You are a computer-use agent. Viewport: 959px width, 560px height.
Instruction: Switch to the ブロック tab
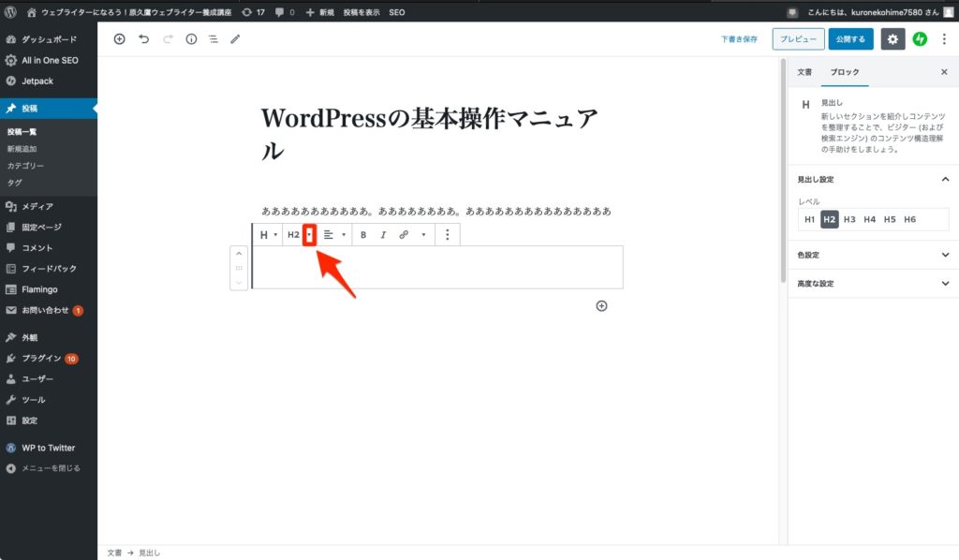point(845,72)
